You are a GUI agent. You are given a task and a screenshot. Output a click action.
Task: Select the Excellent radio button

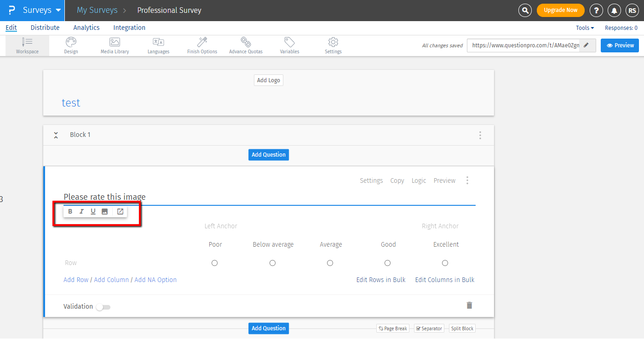(445, 263)
